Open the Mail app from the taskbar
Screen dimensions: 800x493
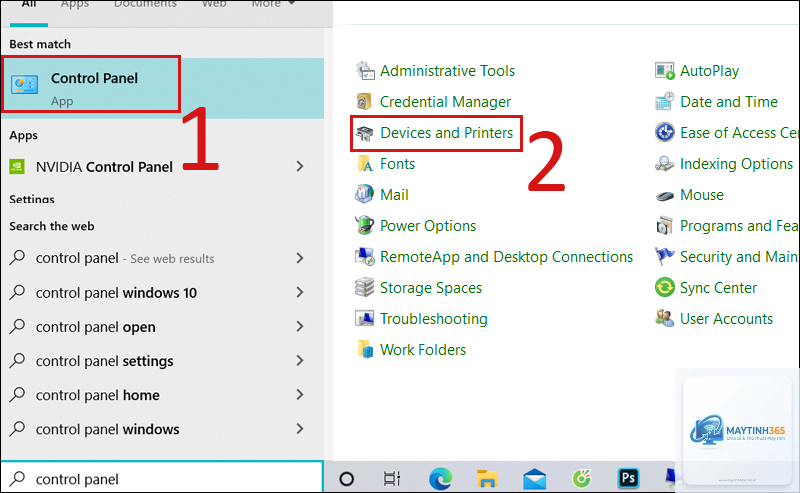534,479
